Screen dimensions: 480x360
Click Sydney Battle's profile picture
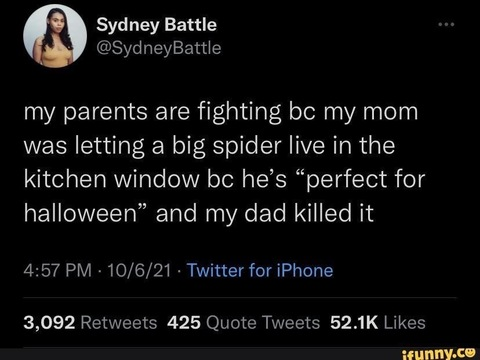tap(55, 36)
